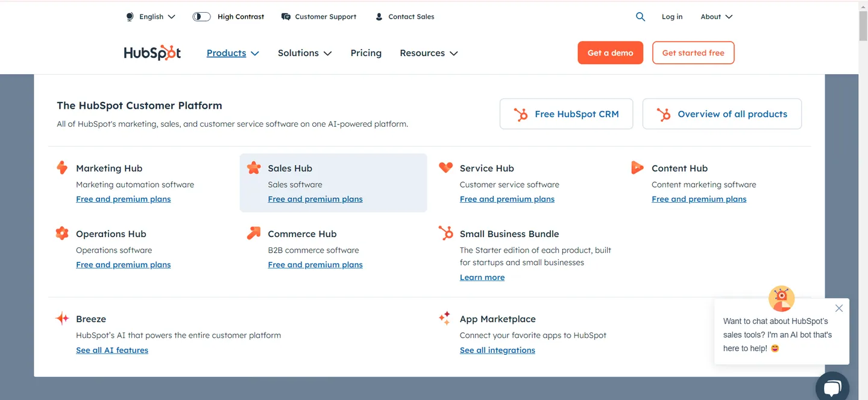This screenshot has width=868, height=400.
Task: Click the Small Business Bundle sprocket icon
Action: [445, 233]
